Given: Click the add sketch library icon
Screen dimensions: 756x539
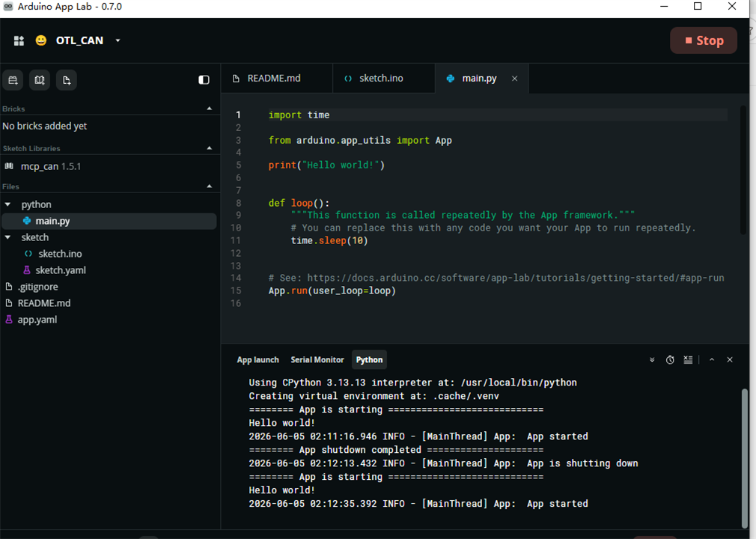Looking at the screenshot, I should pyautogui.click(x=40, y=80).
